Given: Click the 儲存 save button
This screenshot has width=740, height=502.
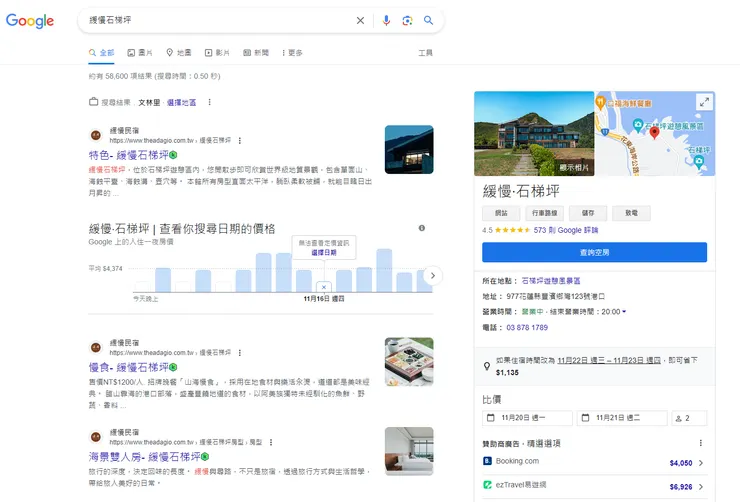Looking at the screenshot, I should (588, 213).
